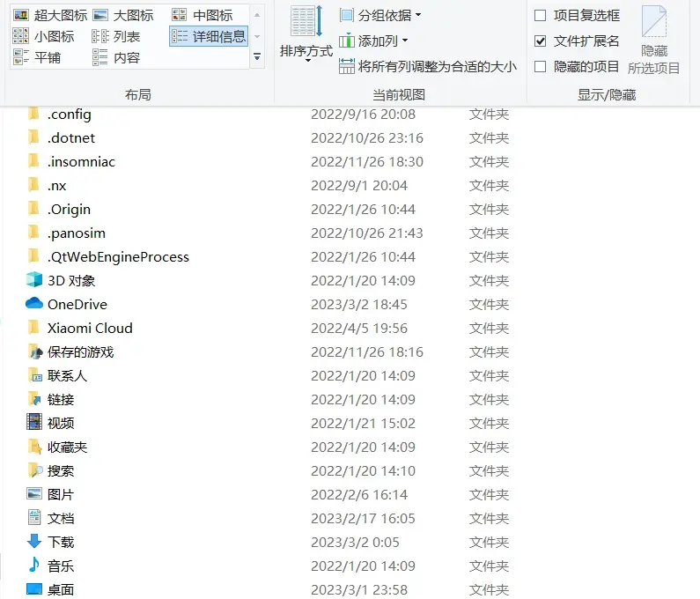Select the 3D 对象 folder icon
The width and height of the screenshot is (700, 599).
[x=34, y=280]
